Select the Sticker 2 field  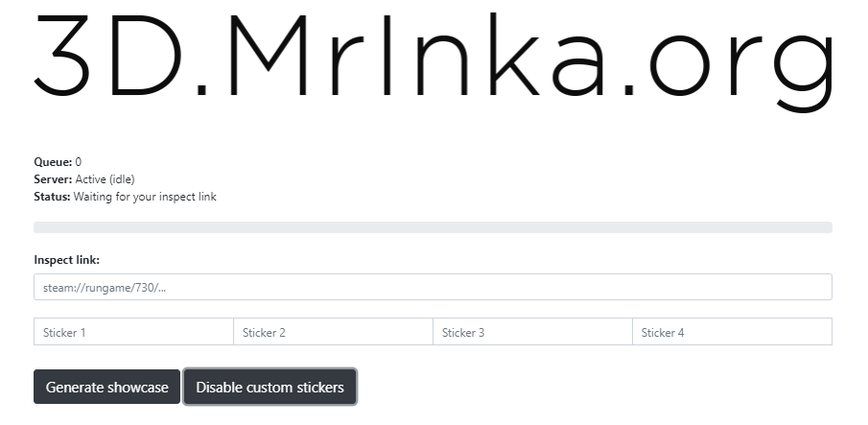coord(333,332)
